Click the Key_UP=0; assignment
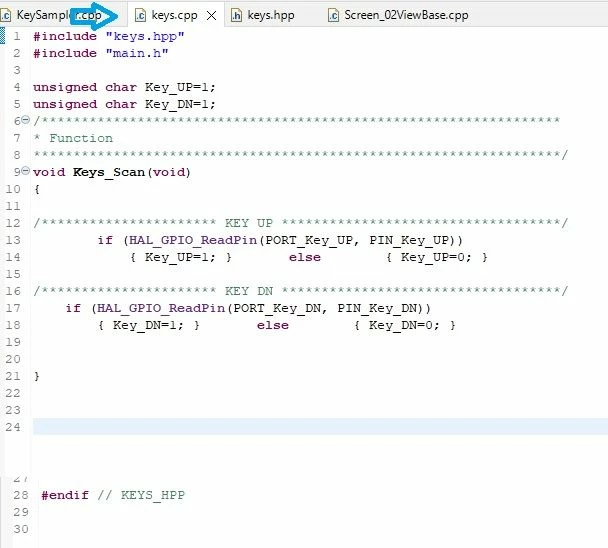The height and width of the screenshot is (548, 608). coord(436,257)
